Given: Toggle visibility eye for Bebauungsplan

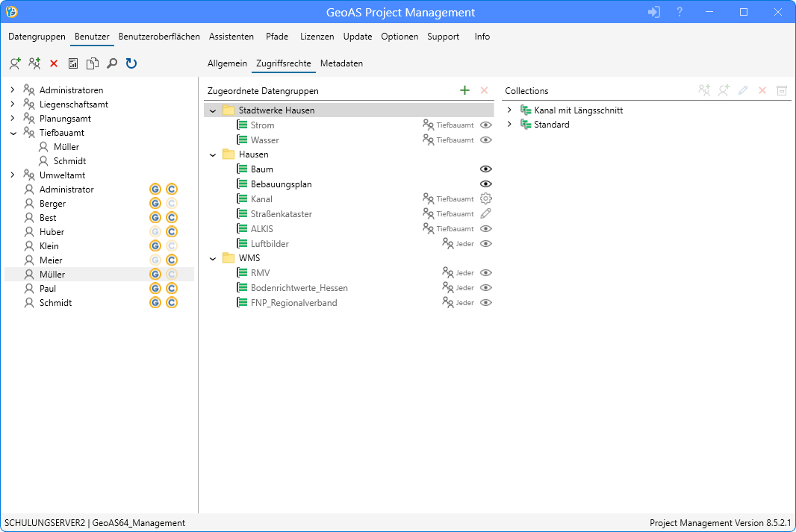Looking at the screenshot, I should [x=486, y=184].
